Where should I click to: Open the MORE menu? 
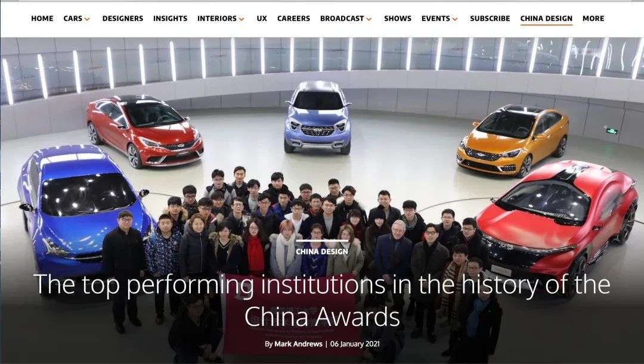(593, 18)
